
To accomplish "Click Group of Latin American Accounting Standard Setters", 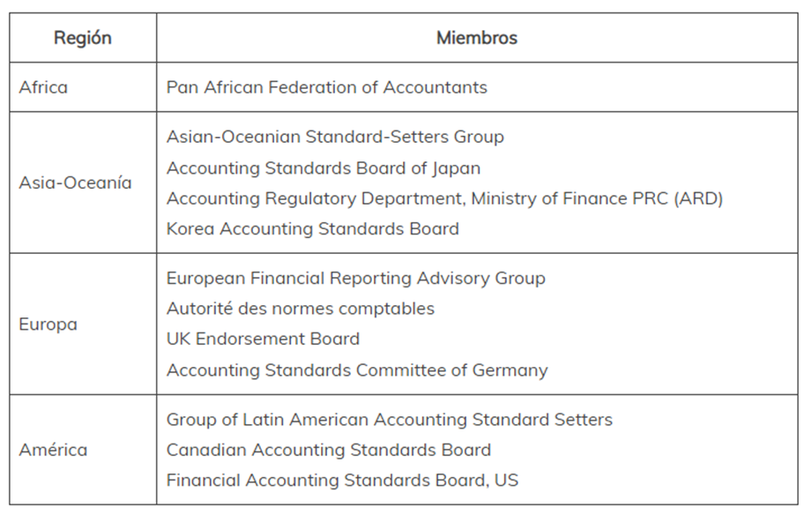I will (x=390, y=420).
